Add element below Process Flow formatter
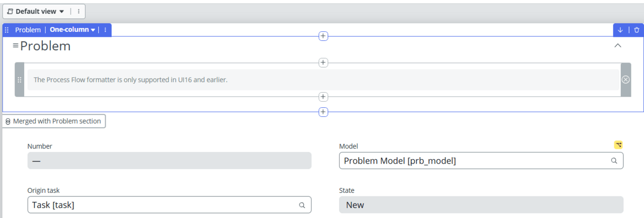The image size is (644, 218). [x=323, y=97]
